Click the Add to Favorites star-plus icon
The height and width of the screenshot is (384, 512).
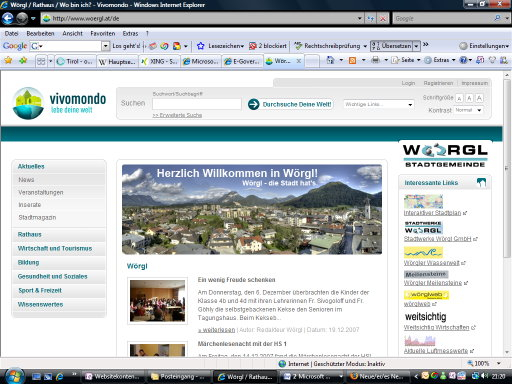(23, 60)
